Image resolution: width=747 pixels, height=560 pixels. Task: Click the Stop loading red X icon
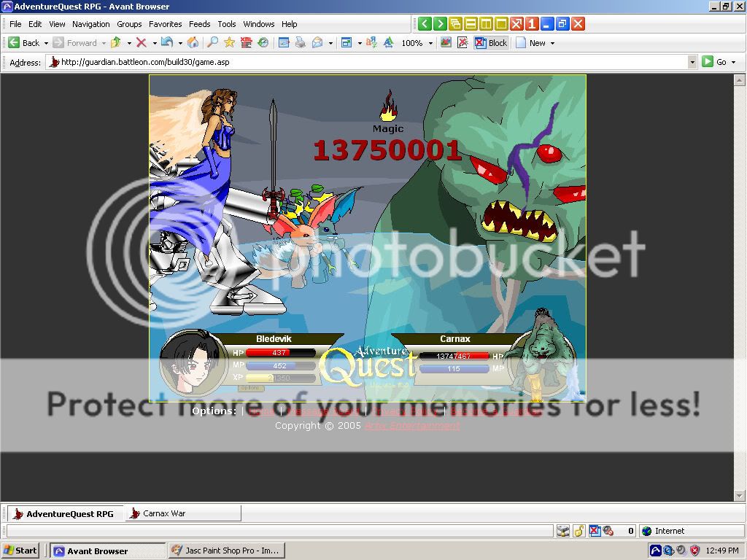(x=142, y=43)
